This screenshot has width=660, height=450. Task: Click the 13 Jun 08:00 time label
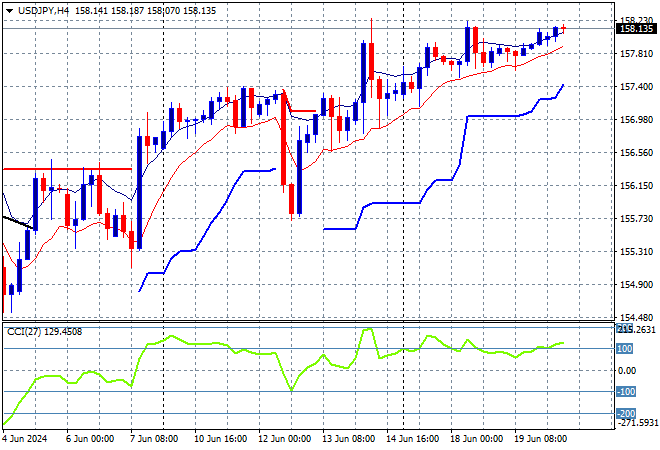tap(349, 439)
